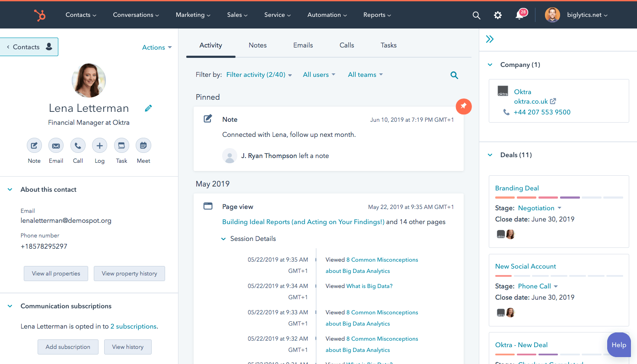Click phone icon next to +44 number

[506, 112]
